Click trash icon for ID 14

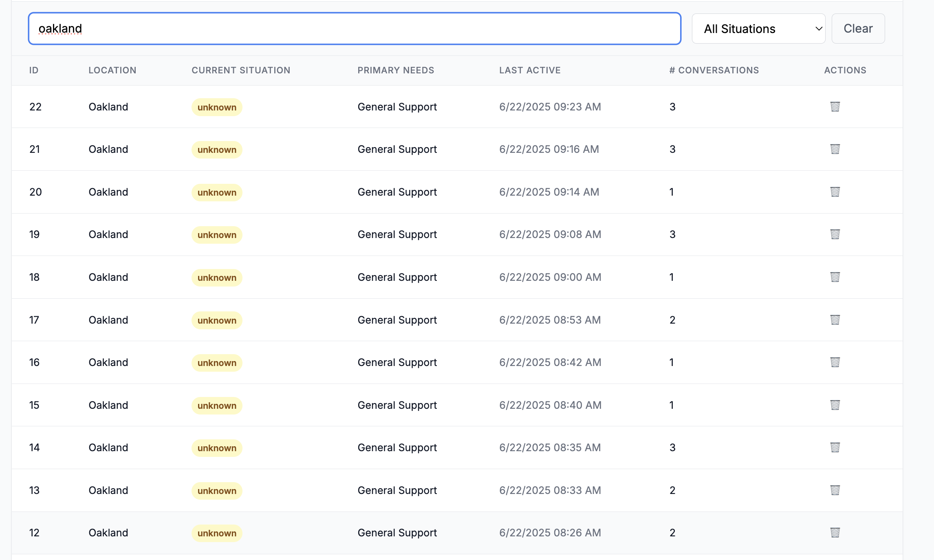point(835,448)
